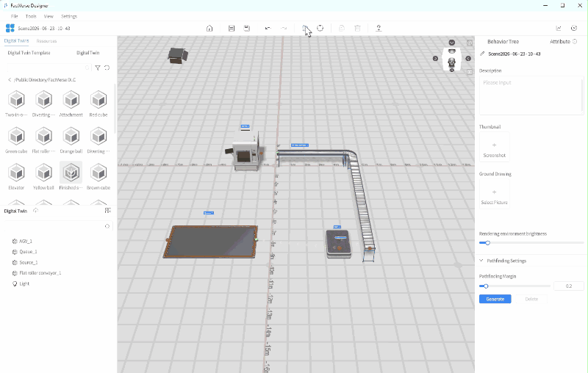Collapse the Pathfinding Settings section
Viewport: 588px width, 373px height.
click(x=481, y=260)
